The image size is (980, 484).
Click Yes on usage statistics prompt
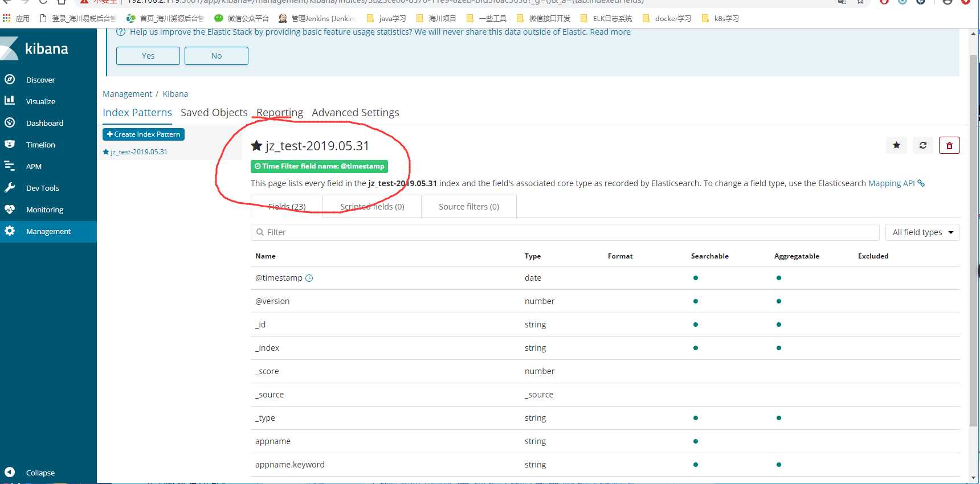click(148, 56)
